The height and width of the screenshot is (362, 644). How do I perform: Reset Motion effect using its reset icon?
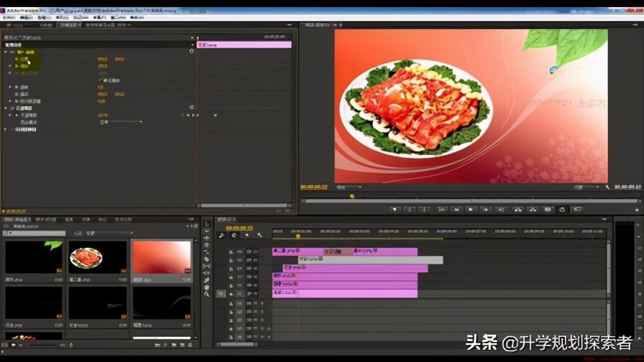pos(191,52)
